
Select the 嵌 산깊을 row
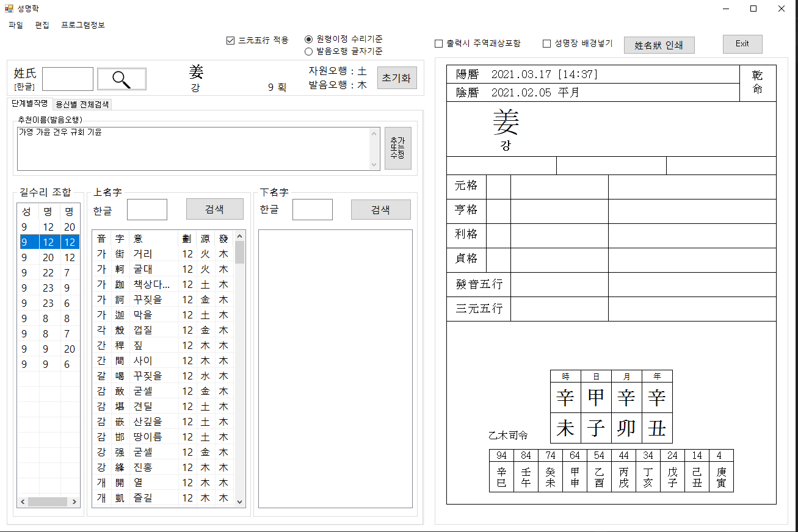tap(163, 422)
